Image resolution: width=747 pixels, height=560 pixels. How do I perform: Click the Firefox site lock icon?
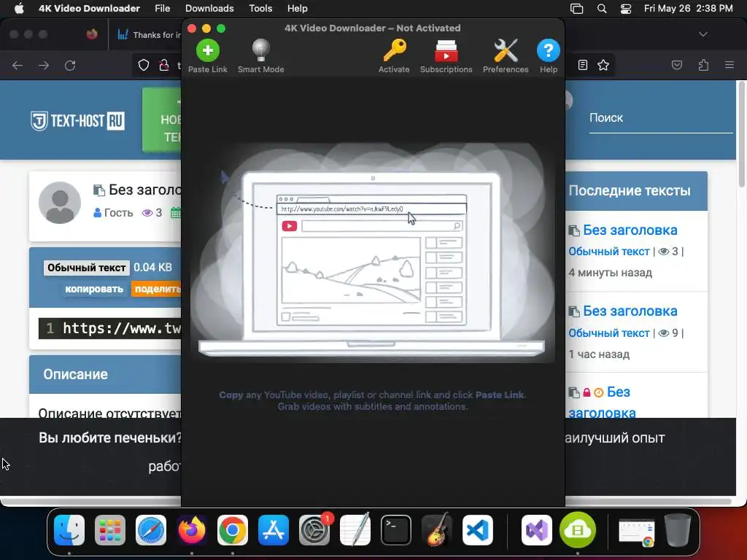click(x=164, y=65)
